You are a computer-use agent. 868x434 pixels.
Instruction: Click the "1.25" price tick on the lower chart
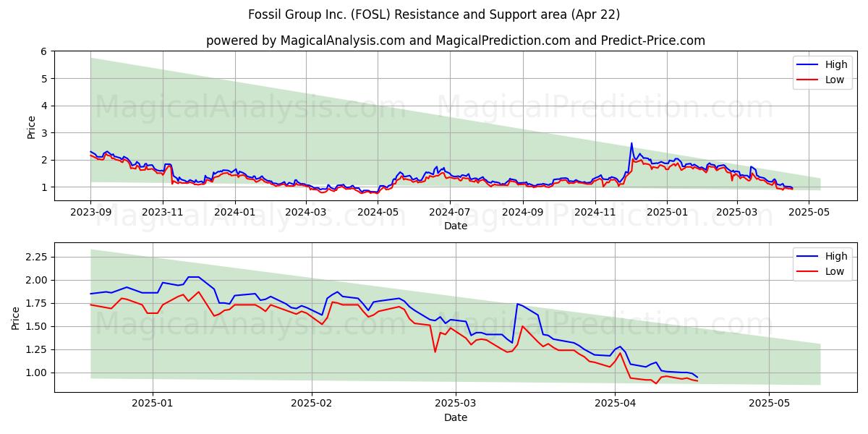click(36, 349)
